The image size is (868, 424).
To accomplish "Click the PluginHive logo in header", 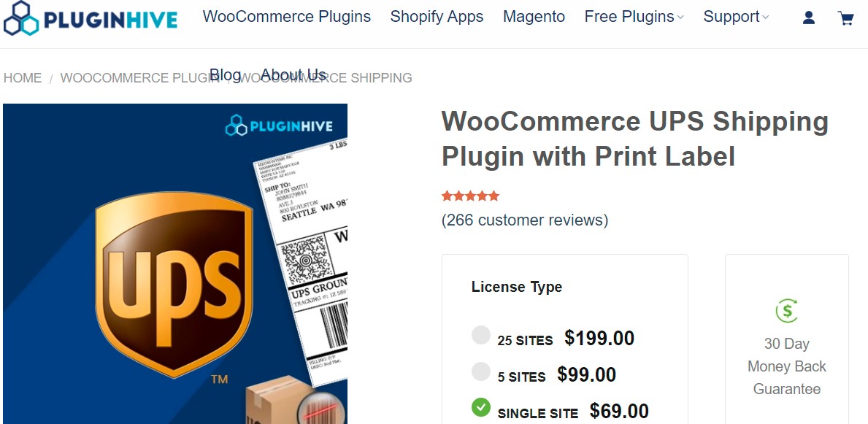I will click(x=91, y=18).
